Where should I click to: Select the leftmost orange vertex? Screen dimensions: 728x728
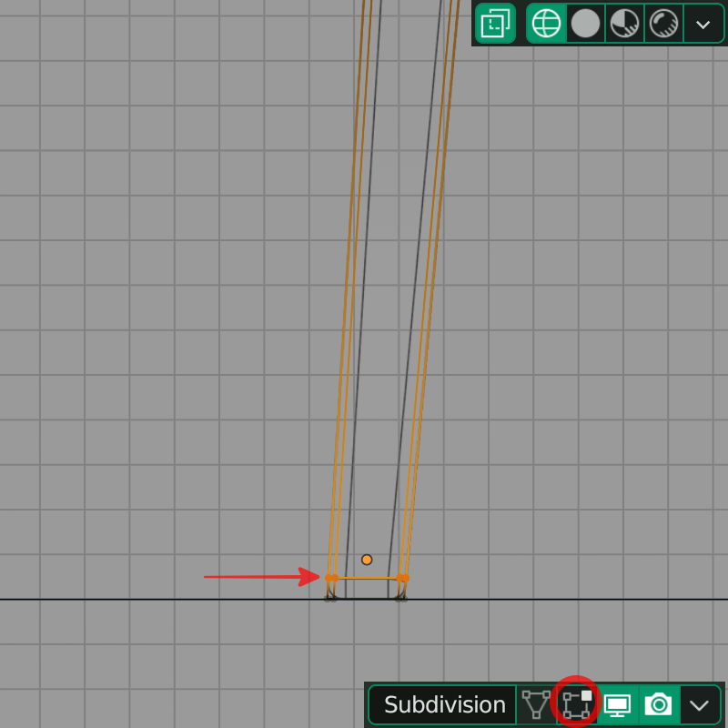point(329,578)
